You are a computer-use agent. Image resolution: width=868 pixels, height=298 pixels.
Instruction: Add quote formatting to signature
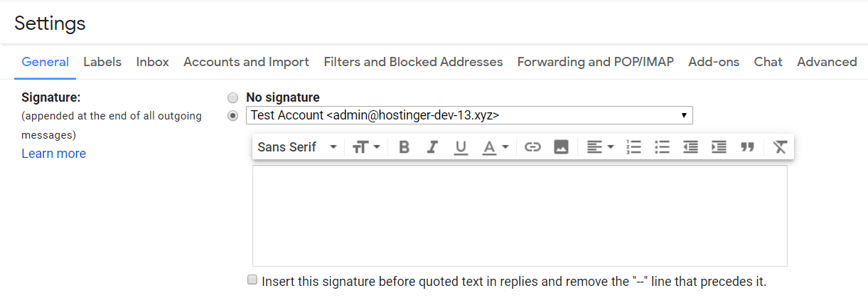[747, 147]
